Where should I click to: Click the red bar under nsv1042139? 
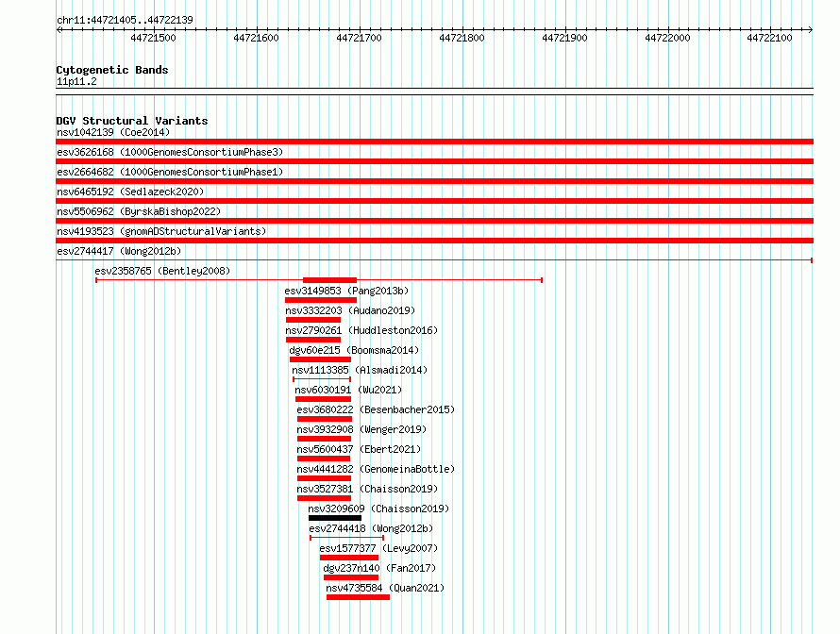[x=434, y=142]
